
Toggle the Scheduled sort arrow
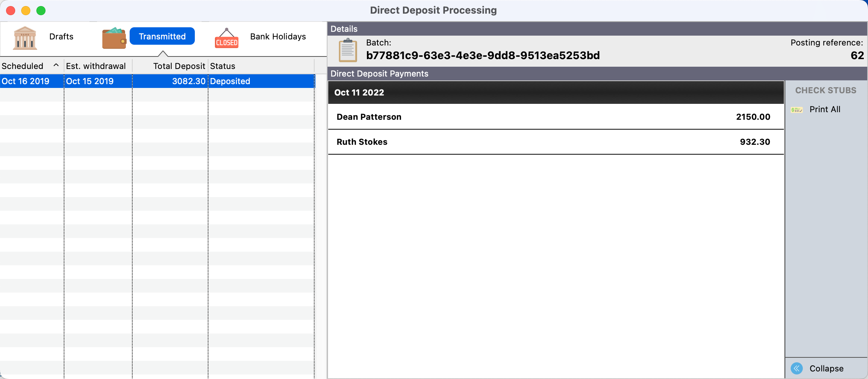pos(56,66)
